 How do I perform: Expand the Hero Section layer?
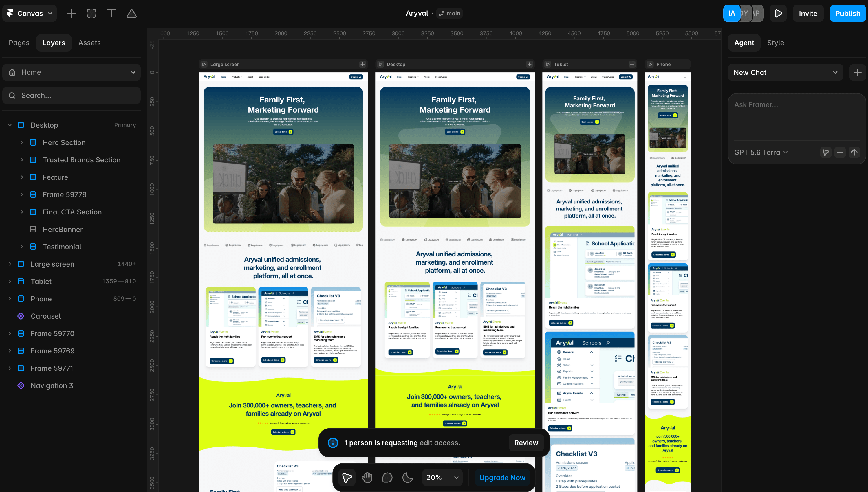tap(22, 143)
